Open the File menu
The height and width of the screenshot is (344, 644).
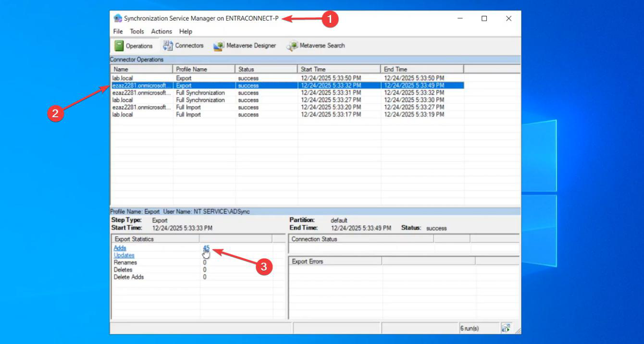pos(118,31)
